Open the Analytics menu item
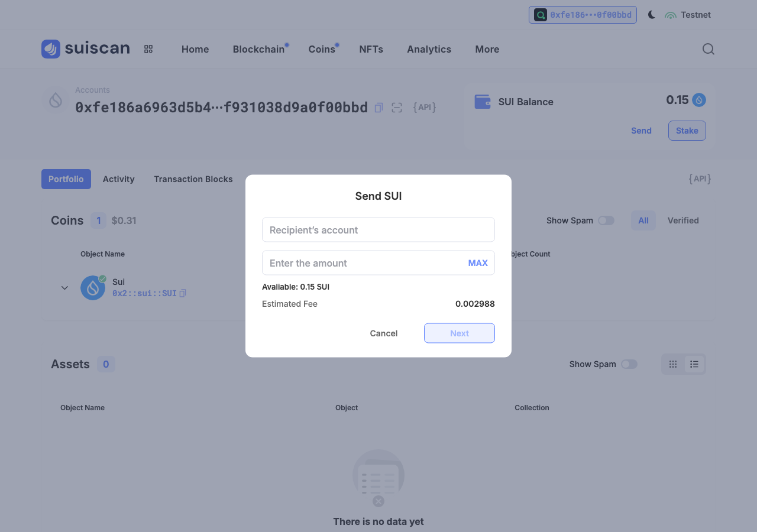Image resolution: width=757 pixels, height=532 pixels. click(x=429, y=49)
